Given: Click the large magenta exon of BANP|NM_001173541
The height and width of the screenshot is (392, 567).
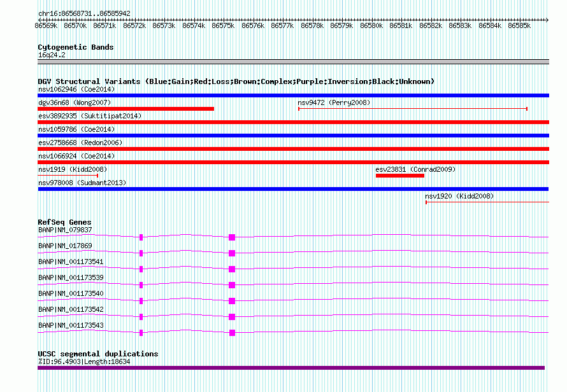Looking at the screenshot, I should pyautogui.click(x=232, y=269).
